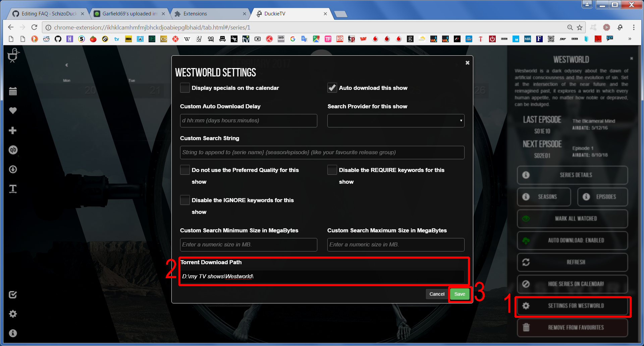Click Remove From Favourites
Screen dimensions: 644x346
point(572,328)
